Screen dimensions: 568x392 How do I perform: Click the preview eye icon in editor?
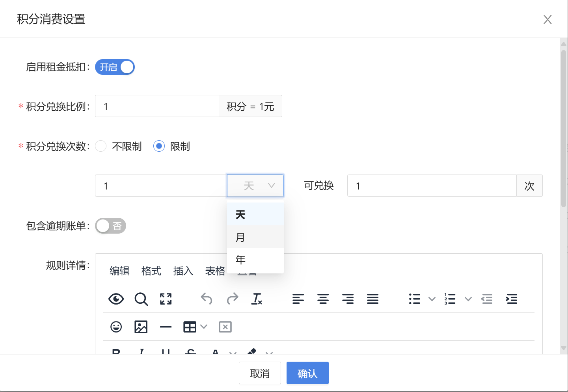click(116, 299)
